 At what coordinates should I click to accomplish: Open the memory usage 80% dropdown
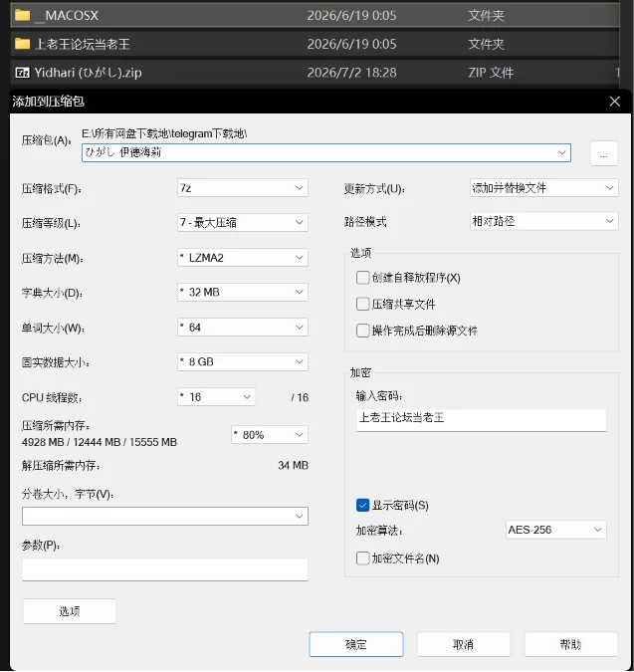[x=270, y=435]
